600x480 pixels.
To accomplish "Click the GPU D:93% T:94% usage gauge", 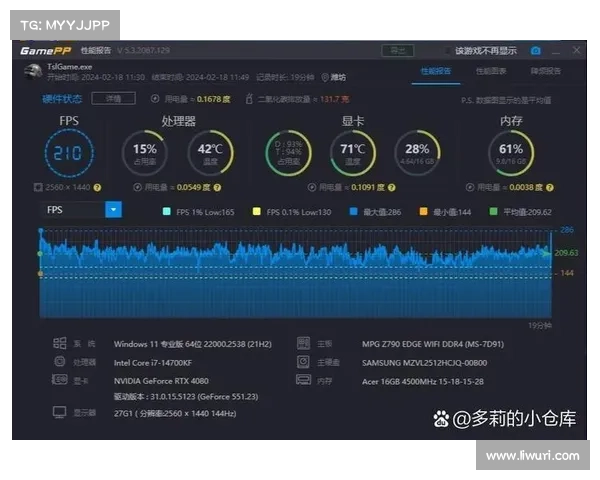I will pos(289,153).
